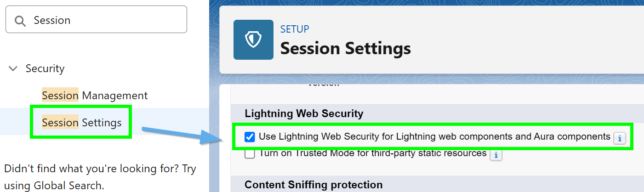Click the Content Sniffing protection section header
This screenshot has height=192, width=644.
(x=313, y=185)
